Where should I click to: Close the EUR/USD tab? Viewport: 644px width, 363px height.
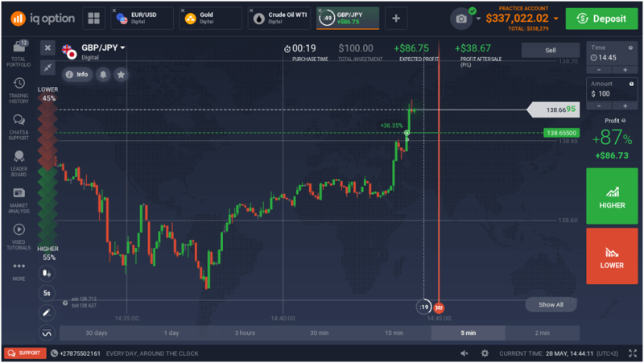(114, 10)
